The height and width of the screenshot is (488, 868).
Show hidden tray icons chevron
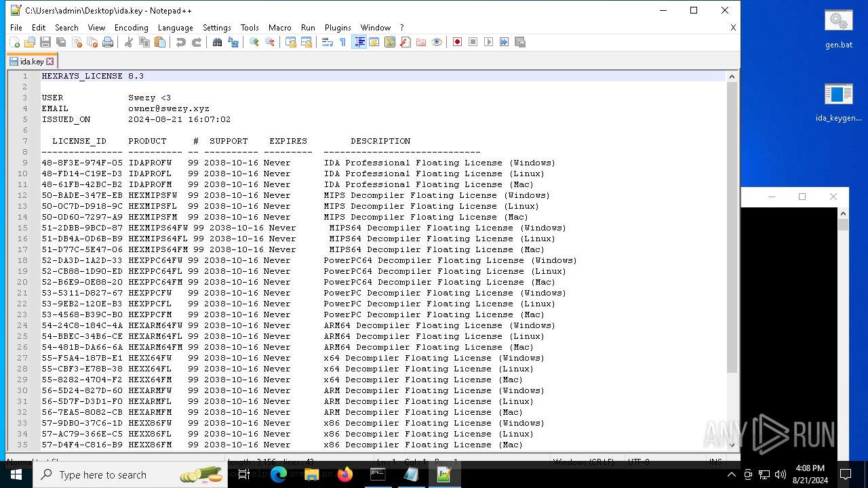(732, 474)
